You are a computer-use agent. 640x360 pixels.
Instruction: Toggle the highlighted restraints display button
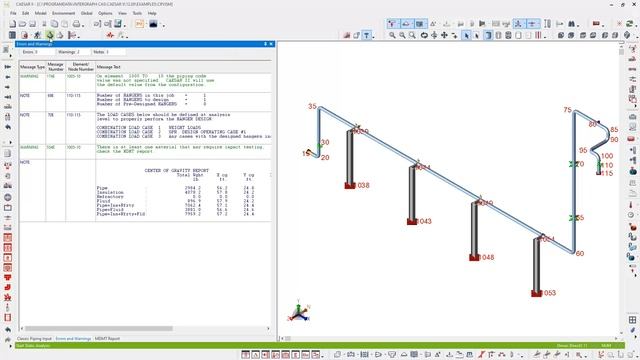coord(406,24)
